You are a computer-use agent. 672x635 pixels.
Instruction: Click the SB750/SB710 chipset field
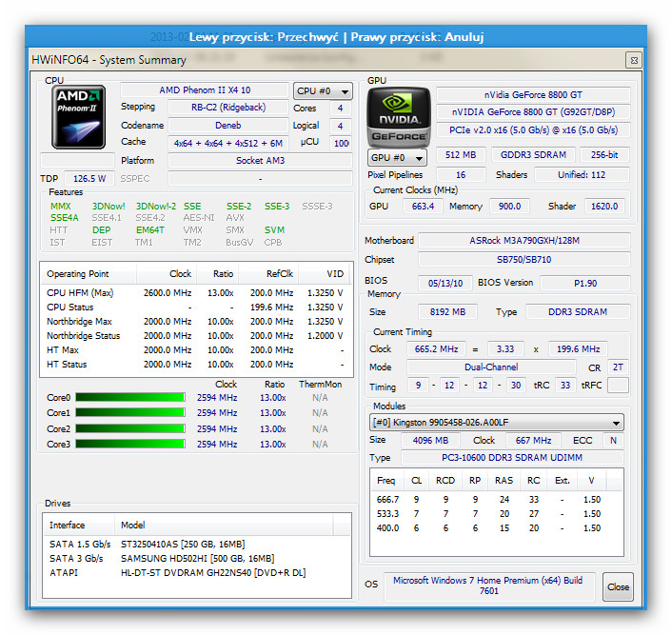pos(524,259)
